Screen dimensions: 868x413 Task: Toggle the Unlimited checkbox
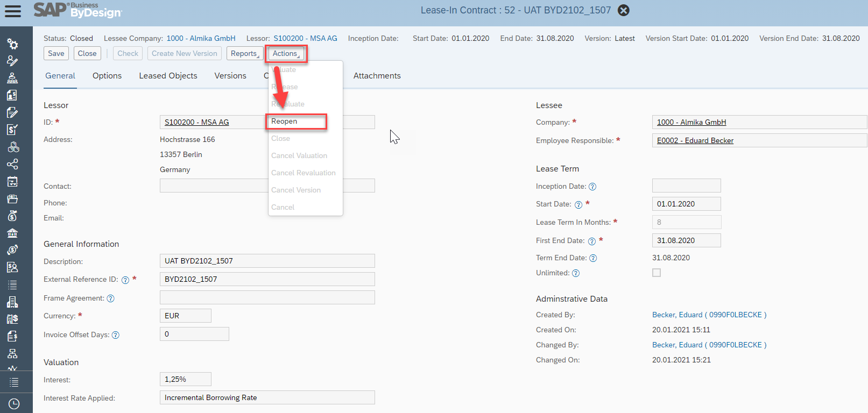[657, 273]
